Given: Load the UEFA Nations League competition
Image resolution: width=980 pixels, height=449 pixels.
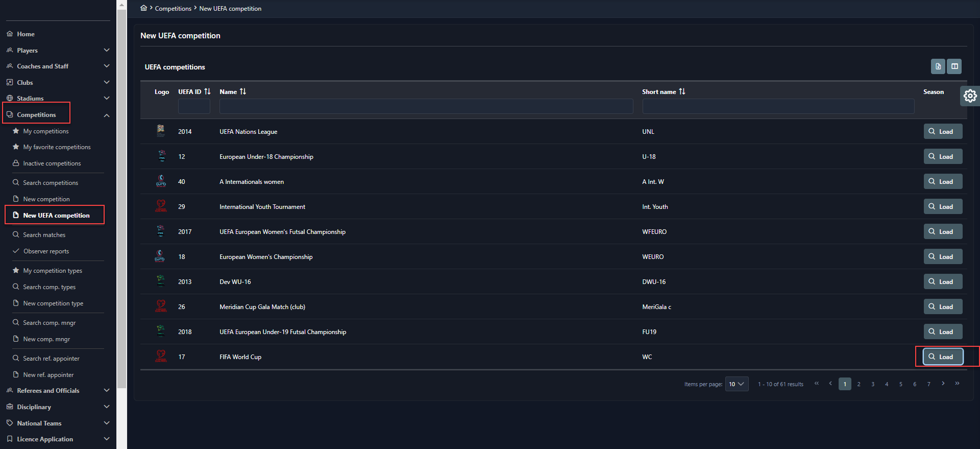Looking at the screenshot, I should 943,132.
